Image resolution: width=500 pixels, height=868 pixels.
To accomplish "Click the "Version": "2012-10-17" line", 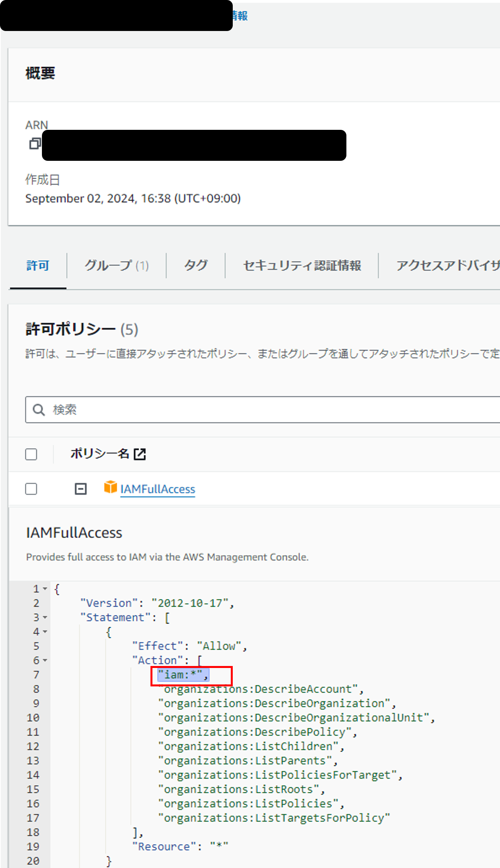I will point(157,603).
